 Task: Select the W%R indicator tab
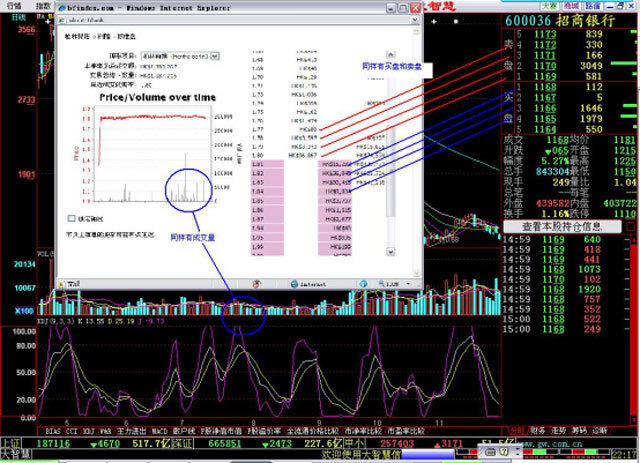tap(106, 431)
